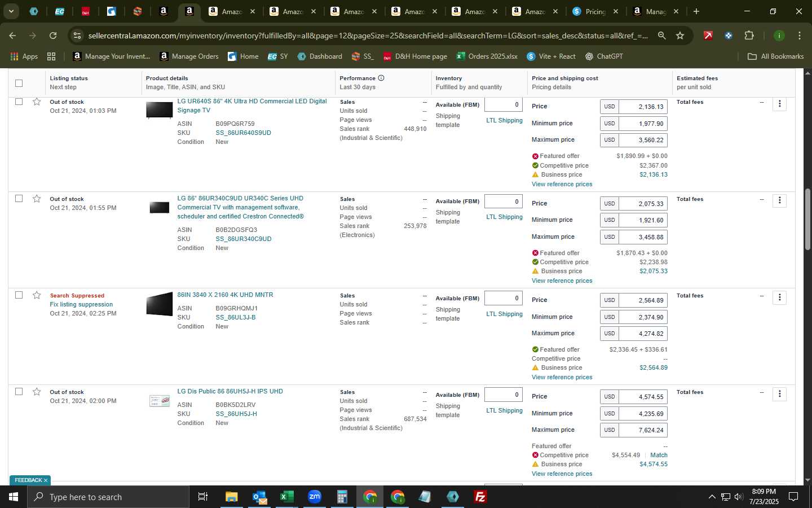Bookmark this page with the star icon
The image size is (812, 508).
click(680, 36)
